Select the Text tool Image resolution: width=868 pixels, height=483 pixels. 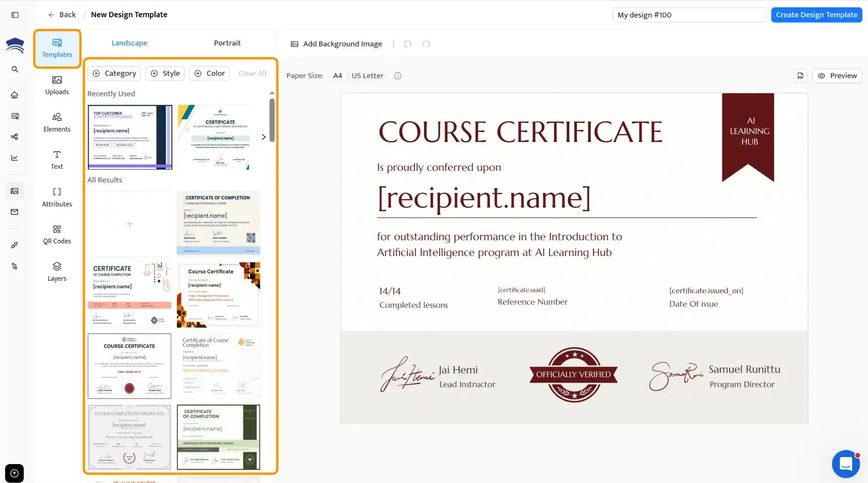pyautogui.click(x=57, y=160)
